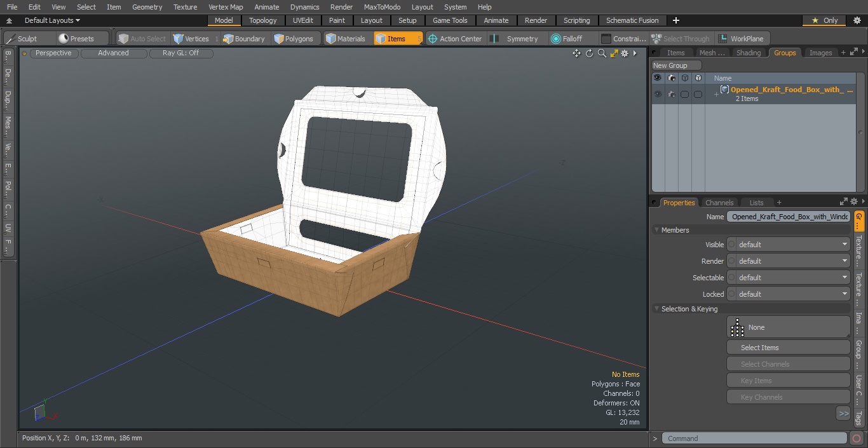Toggle Auto Select mode

click(142, 39)
